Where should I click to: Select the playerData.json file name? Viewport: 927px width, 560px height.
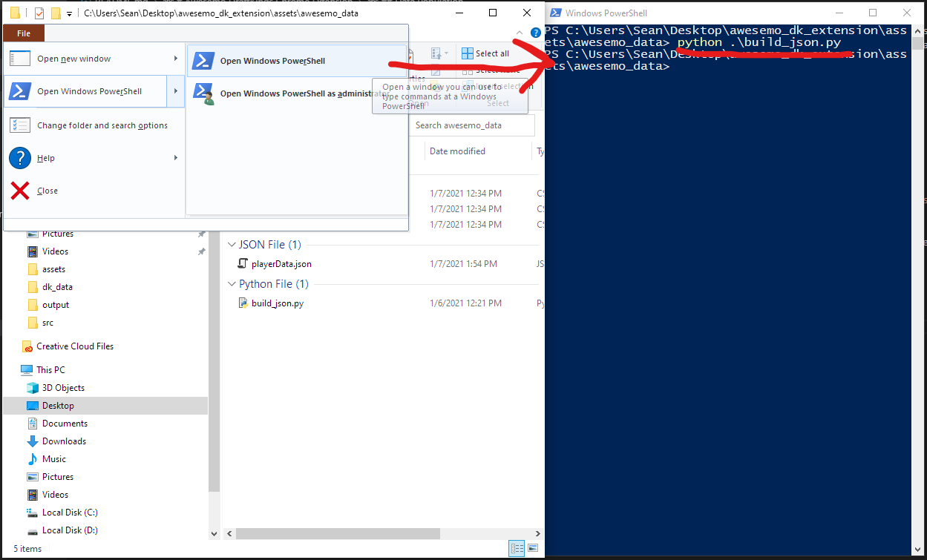click(281, 264)
